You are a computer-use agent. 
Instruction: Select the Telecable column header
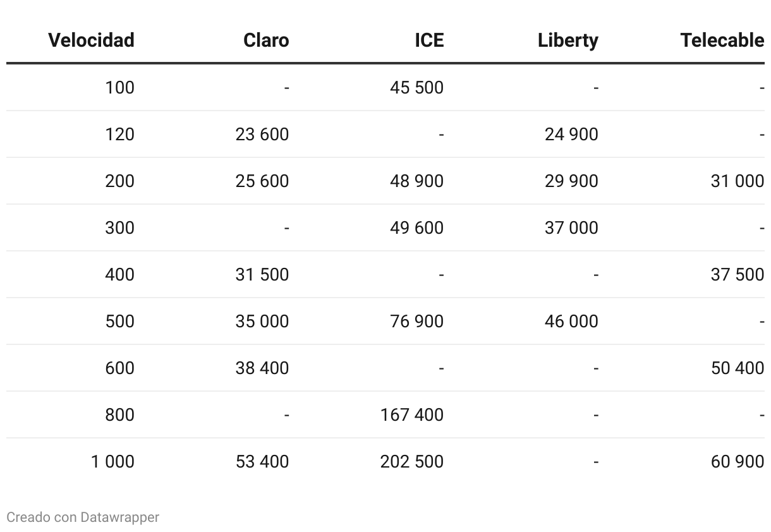coord(722,40)
